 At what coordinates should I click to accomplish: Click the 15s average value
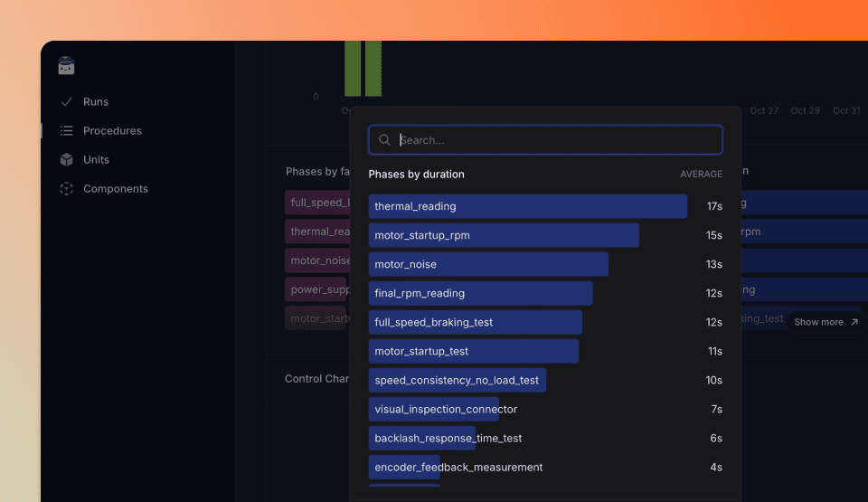tap(714, 235)
